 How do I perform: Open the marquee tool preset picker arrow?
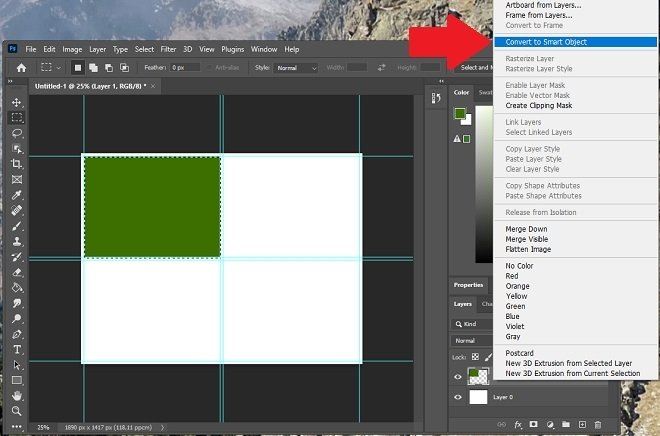pos(59,68)
